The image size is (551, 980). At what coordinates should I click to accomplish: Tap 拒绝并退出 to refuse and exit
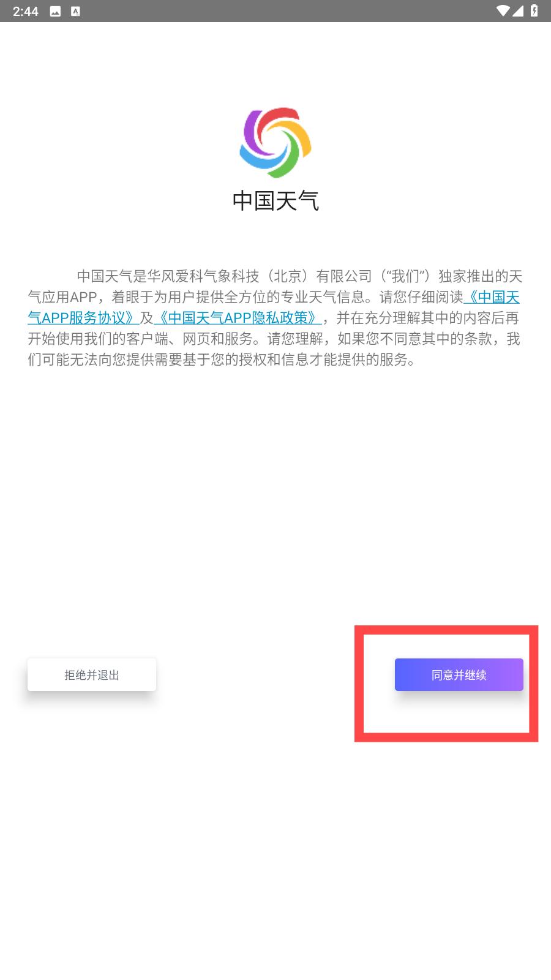pos(92,674)
